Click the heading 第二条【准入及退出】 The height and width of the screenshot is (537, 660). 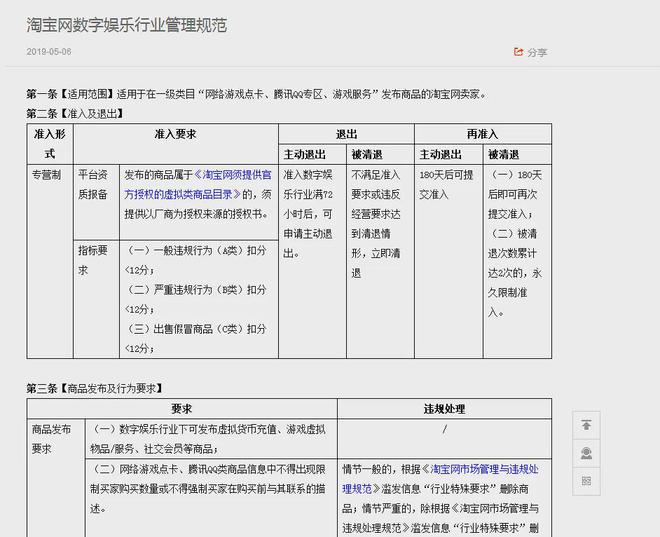(75, 114)
